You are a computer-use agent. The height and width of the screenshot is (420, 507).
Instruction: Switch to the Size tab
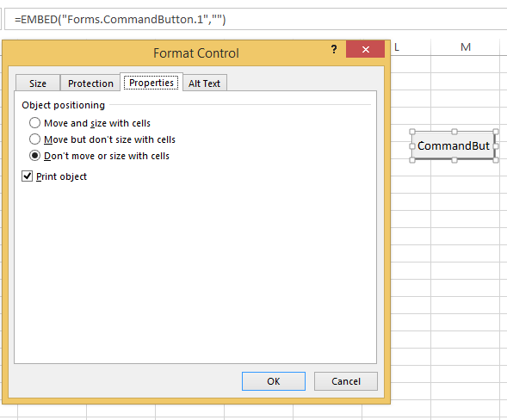click(x=38, y=83)
